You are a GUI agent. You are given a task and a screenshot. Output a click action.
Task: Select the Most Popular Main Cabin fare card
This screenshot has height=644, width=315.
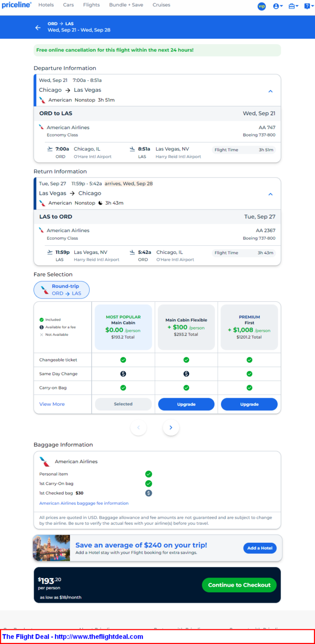[x=123, y=327]
